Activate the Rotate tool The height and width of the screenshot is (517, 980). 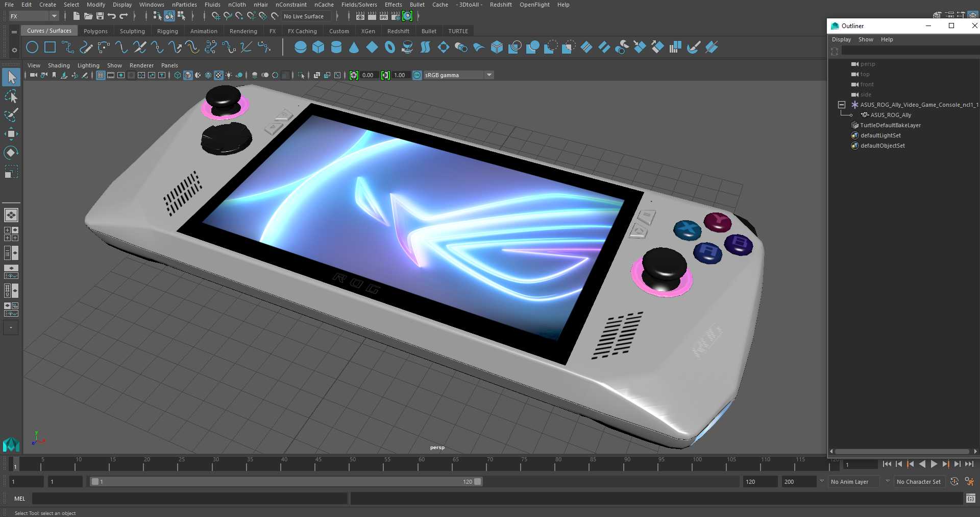coord(11,152)
